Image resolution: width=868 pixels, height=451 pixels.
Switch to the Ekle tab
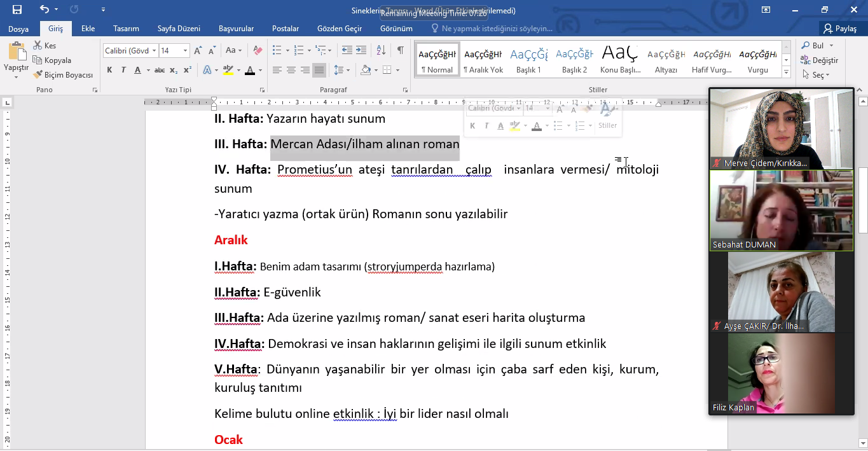point(88,29)
